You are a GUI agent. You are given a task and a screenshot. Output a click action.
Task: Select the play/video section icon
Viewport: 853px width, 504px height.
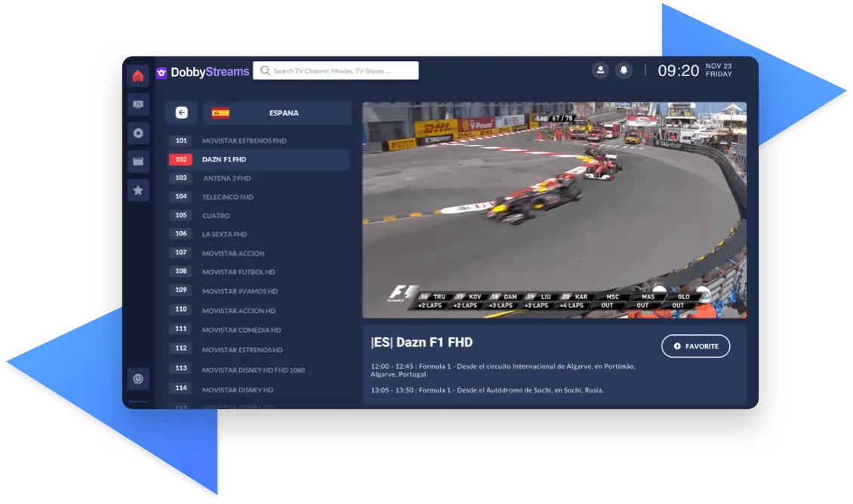[x=138, y=133]
